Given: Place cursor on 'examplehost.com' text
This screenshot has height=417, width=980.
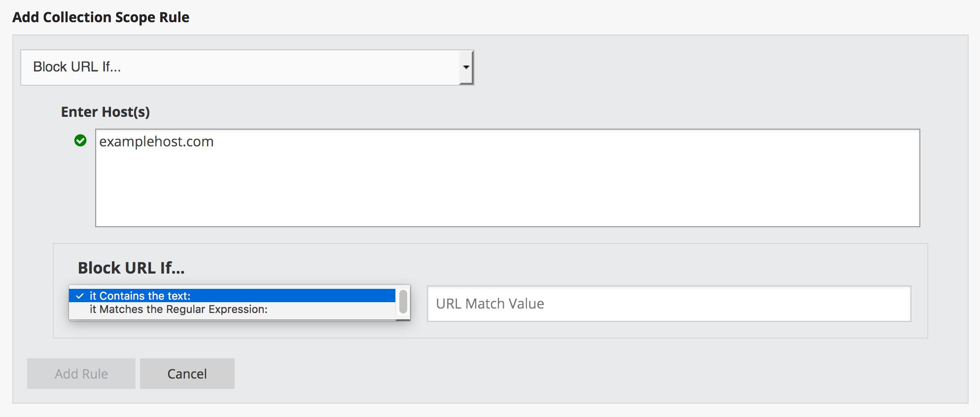Looking at the screenshot, I should pyautogui.click(x=156, y=142).
